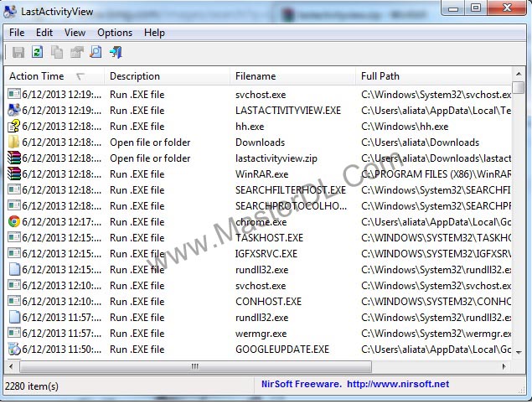The width and height of the screenshot is (532, 404).
Task: Select the TASKHOST.EXE filename cell
Action: [x=270, y=238]
